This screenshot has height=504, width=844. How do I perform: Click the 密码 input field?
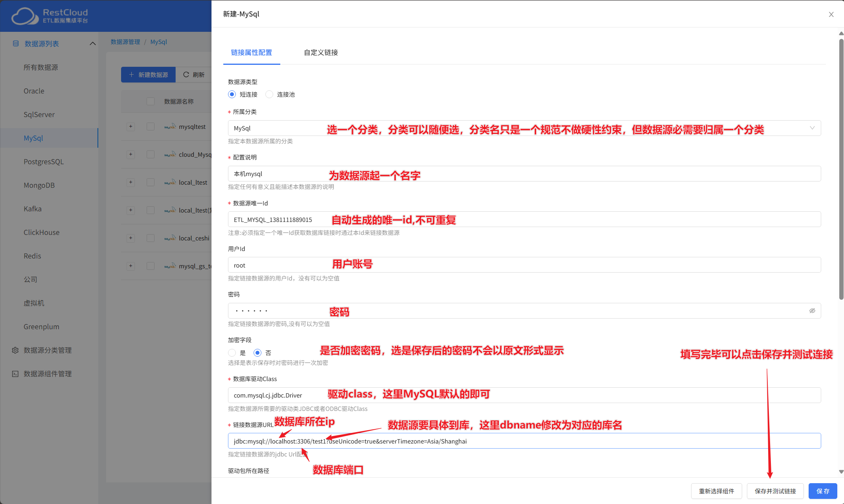click(524, 311)
